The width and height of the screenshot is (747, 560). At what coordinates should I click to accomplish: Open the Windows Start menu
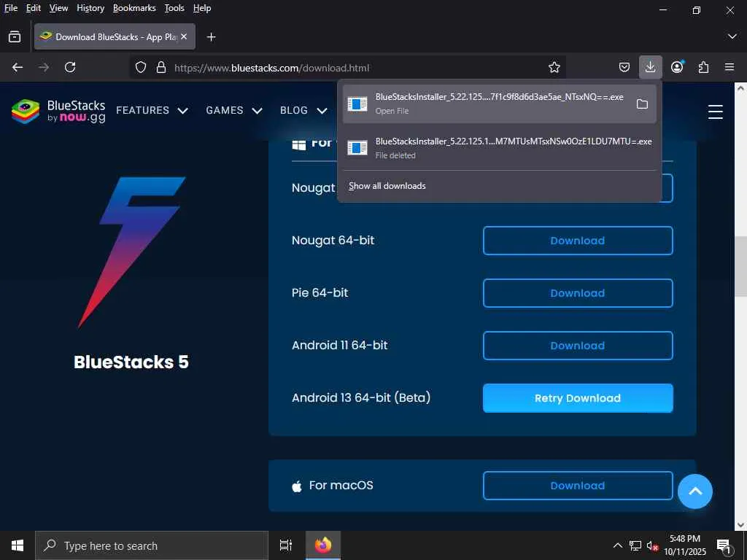[x=18, y=545]
